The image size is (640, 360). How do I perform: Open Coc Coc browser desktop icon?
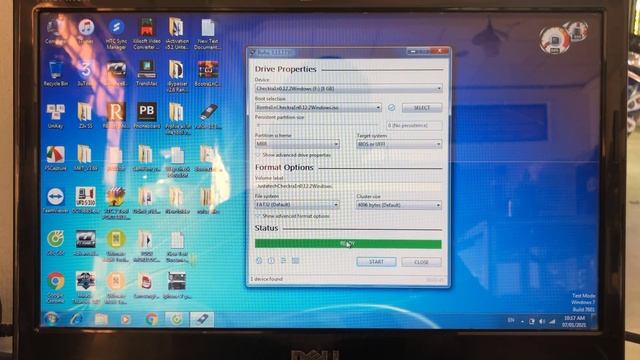(x=56, y=243)
